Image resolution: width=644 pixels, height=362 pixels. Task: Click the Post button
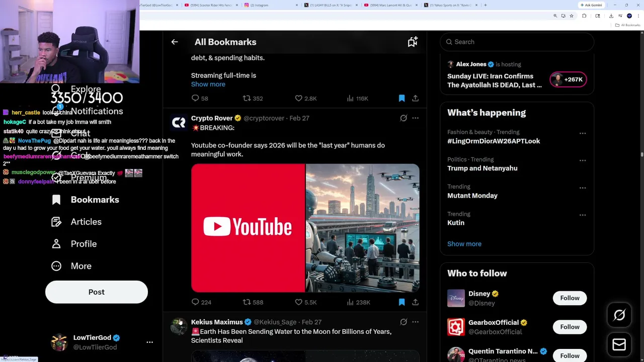click(97, 292)
